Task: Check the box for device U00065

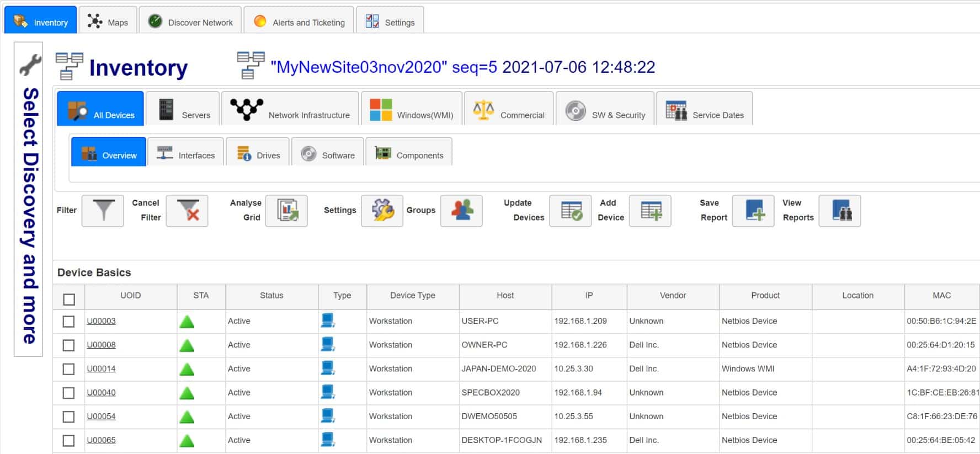Action: (68, 441)
